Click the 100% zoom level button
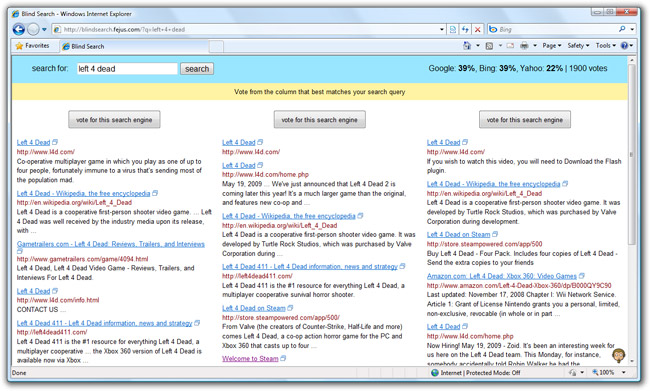650x391 pixels. (x=606, y=373)
